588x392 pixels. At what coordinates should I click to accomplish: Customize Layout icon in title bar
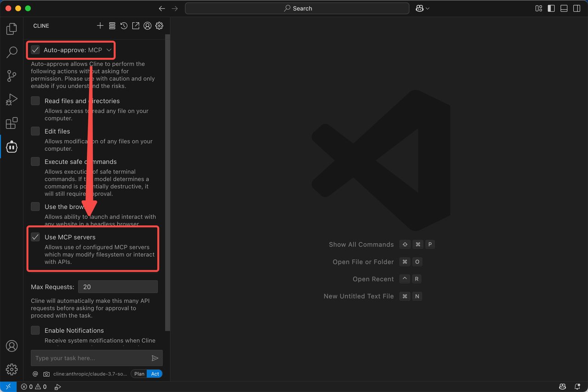click(x=539, y=8)
